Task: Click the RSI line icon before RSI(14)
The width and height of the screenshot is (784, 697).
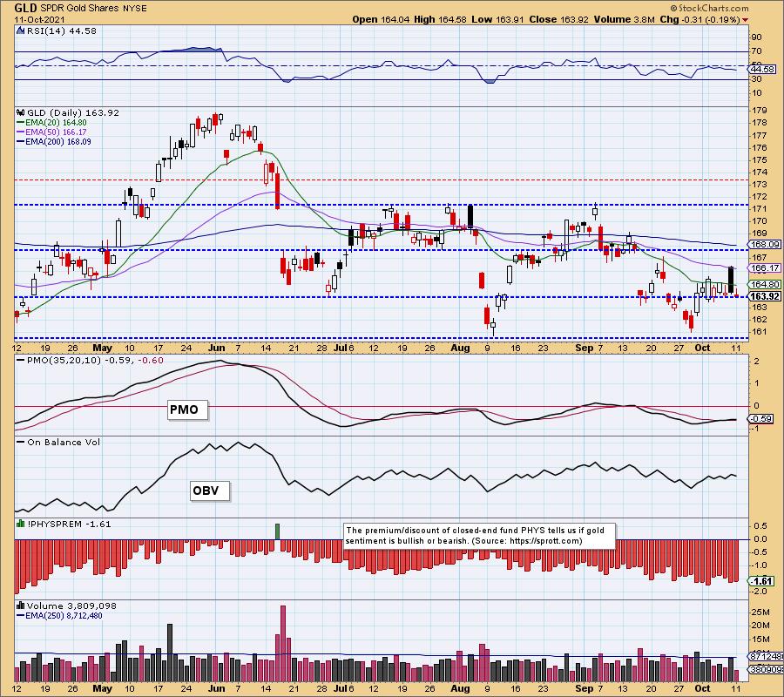Action: [21, 30]
